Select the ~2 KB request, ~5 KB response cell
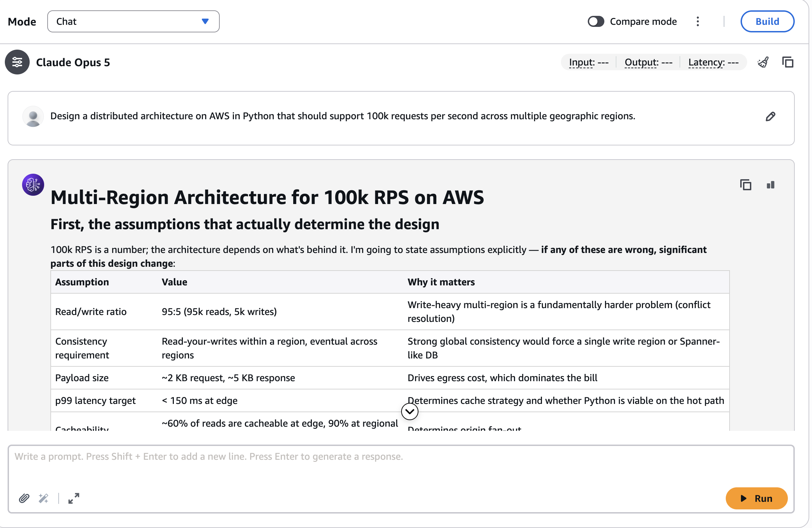Screen dimensions: 812x528 click(x=280, y=378)
